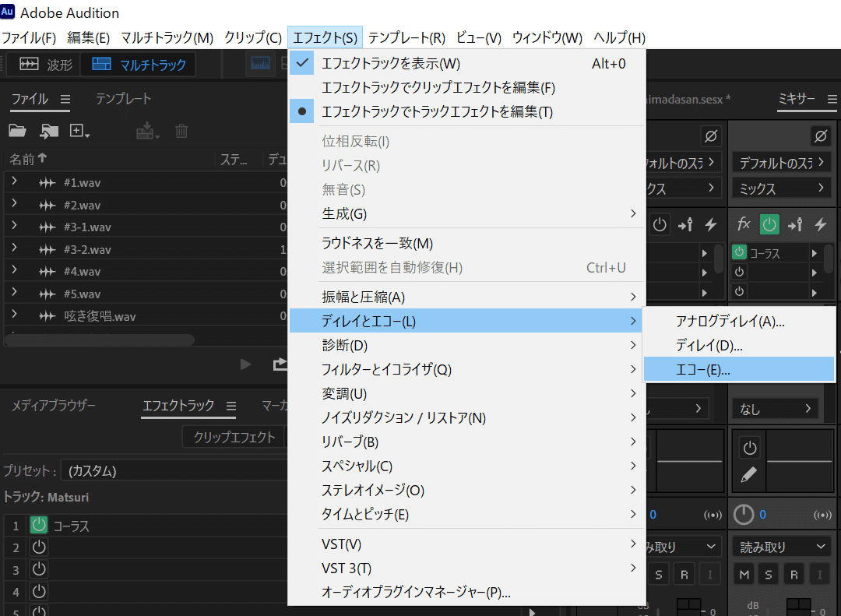Toggle コーラス power in effects rack slot 1

[x=39, y=525]
